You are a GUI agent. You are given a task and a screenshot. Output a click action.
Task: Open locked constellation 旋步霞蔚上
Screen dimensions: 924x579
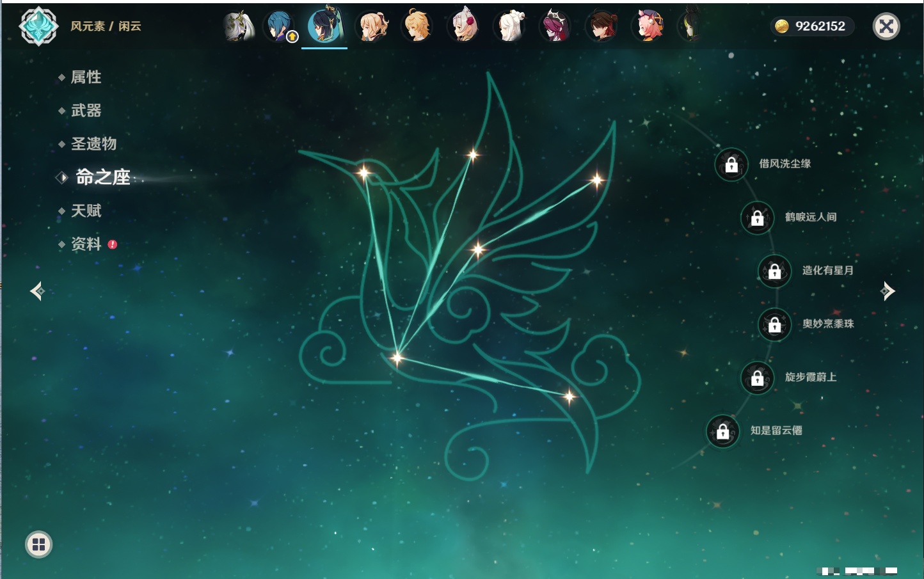tap(758, 377)
